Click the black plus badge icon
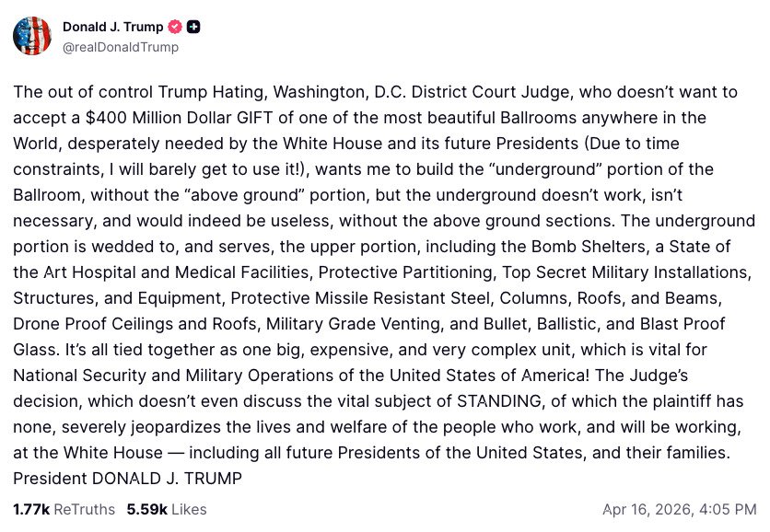This screenshot has height=532, width=770. (x=193, y=27)
